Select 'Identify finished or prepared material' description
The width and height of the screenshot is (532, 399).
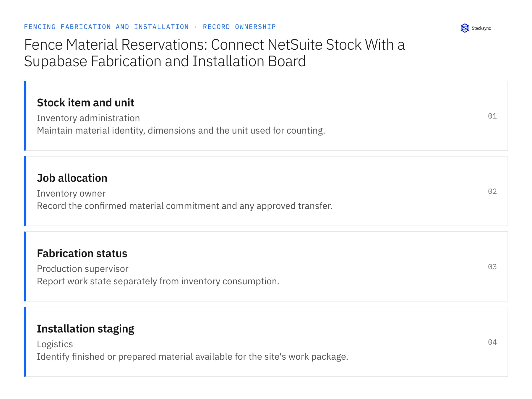192,356
